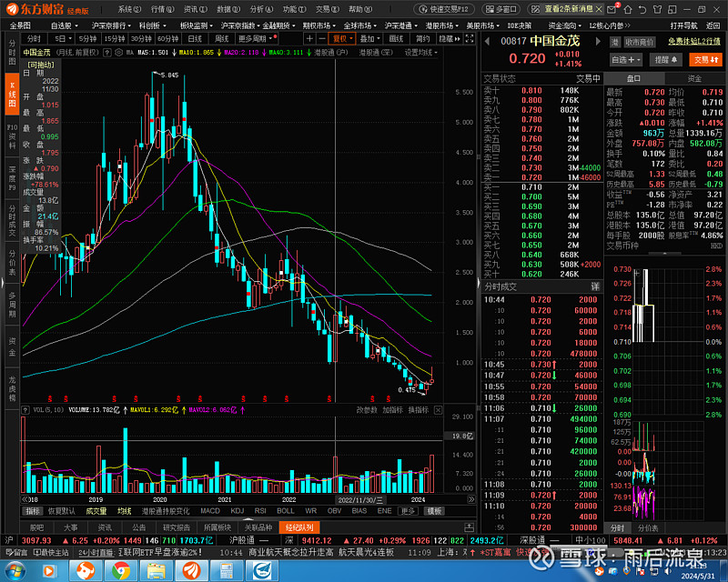Open the 免费体验L2行情 link
The width and height of the screenshot is (728, 582).
click(x=694, y=42)
